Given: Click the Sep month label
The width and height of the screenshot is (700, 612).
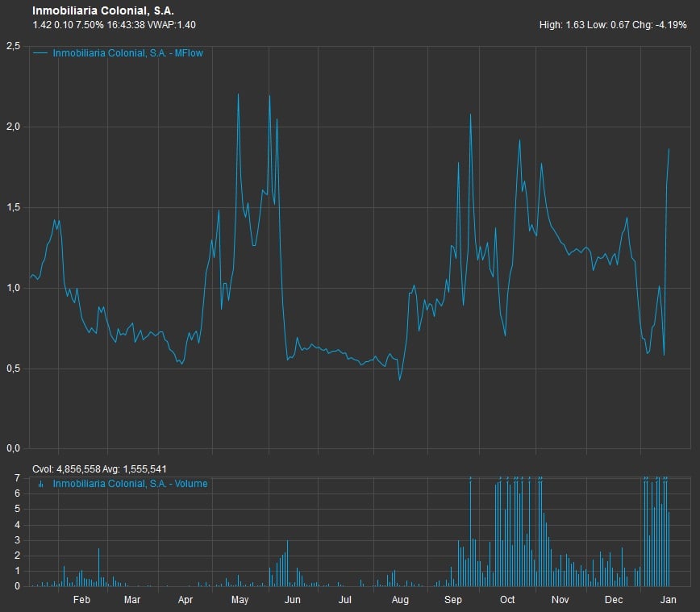Looking at the screenshot, I should (x=453, y=599).
